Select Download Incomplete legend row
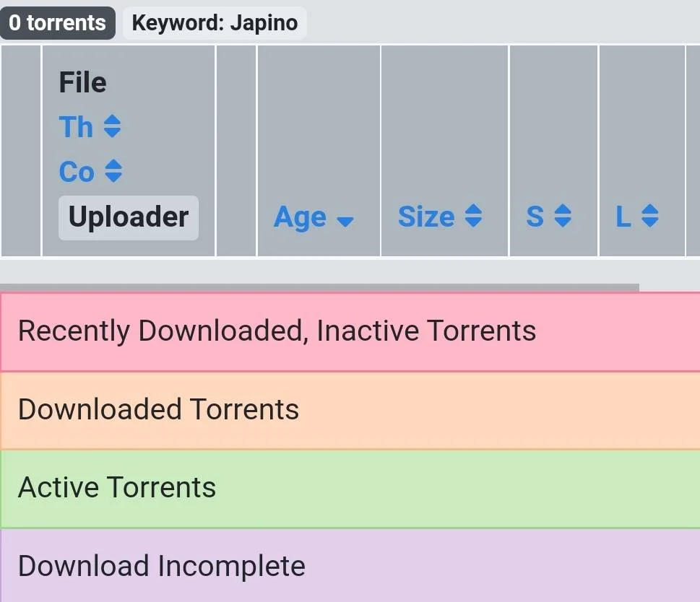This screenshot has height=602, width=700. (350, 565)
